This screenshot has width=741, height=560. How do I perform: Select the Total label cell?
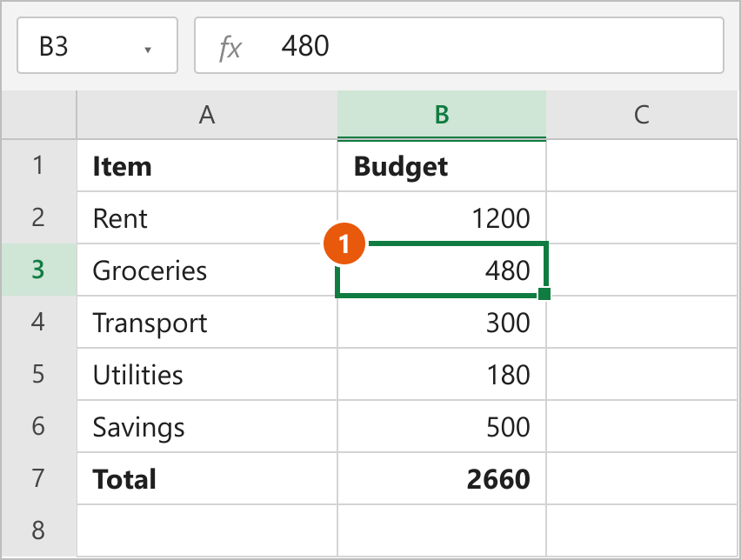(x=207, y=479)
